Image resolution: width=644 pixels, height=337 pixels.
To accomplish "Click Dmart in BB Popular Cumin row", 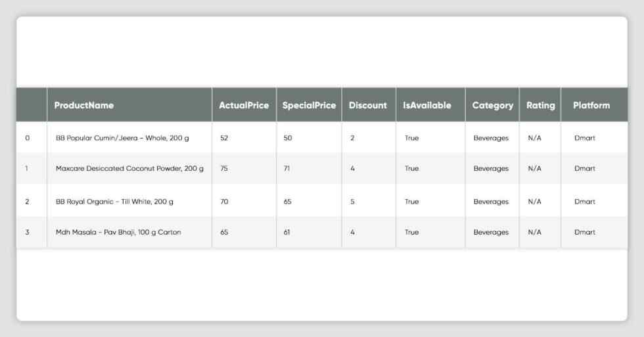I will click(x=585, y=138).
